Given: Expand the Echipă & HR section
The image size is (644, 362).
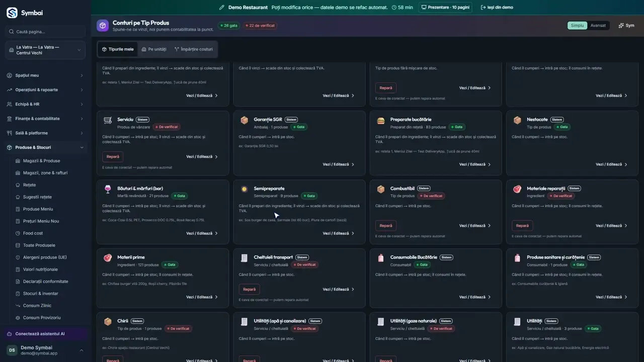Looking at the screenshot, I should point(45,104).
